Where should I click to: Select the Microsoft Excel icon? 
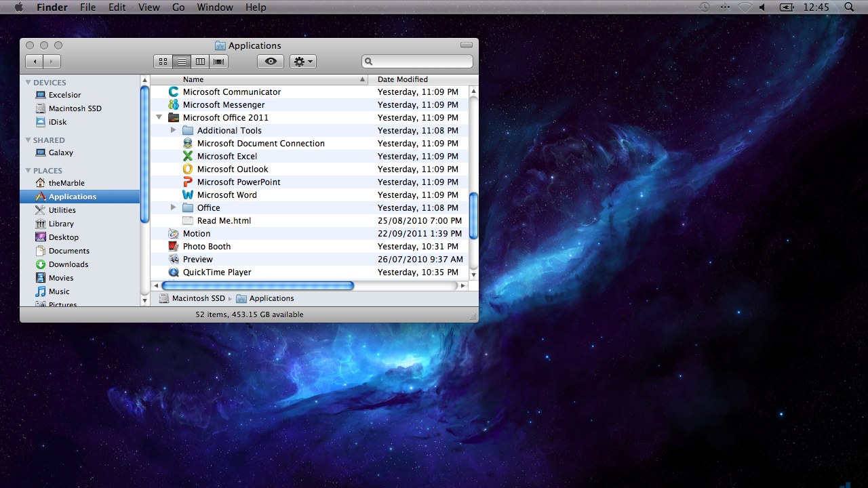[x=188, y=156]
